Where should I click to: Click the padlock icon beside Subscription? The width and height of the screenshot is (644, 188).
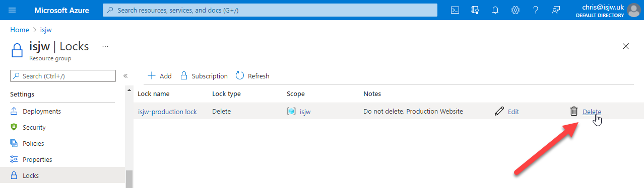point(184,76)
